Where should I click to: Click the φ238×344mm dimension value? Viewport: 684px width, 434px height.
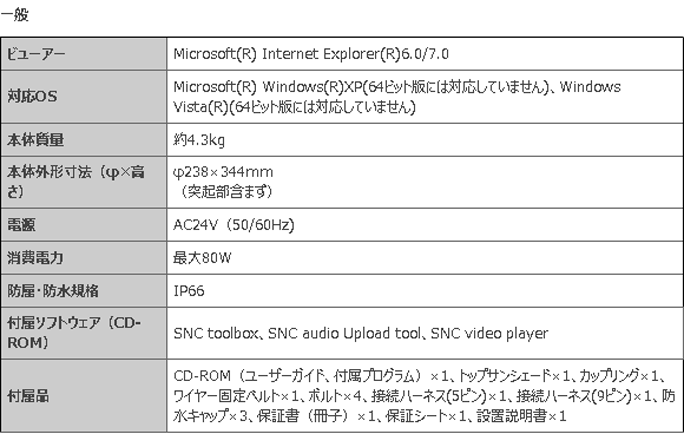[223, 172]
